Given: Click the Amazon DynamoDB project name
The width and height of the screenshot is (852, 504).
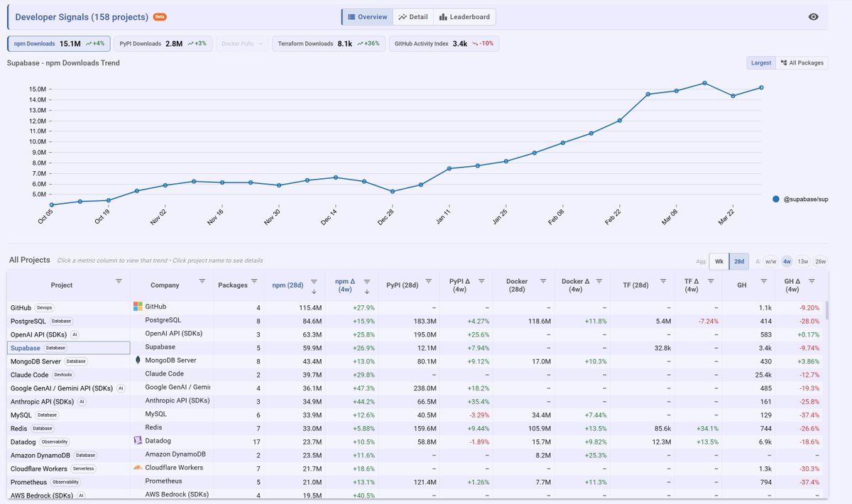Looking at the screenshot, I should point(40,455).
